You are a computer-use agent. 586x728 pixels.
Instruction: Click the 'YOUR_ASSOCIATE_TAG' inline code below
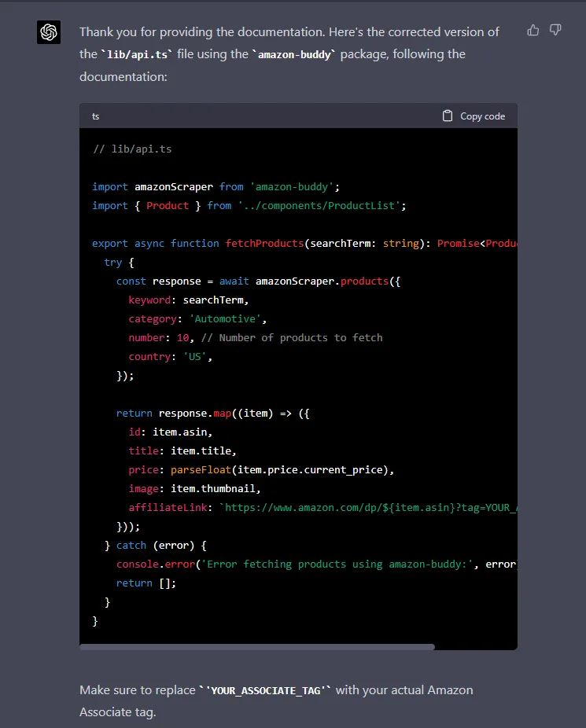click(x=266, y=690)
